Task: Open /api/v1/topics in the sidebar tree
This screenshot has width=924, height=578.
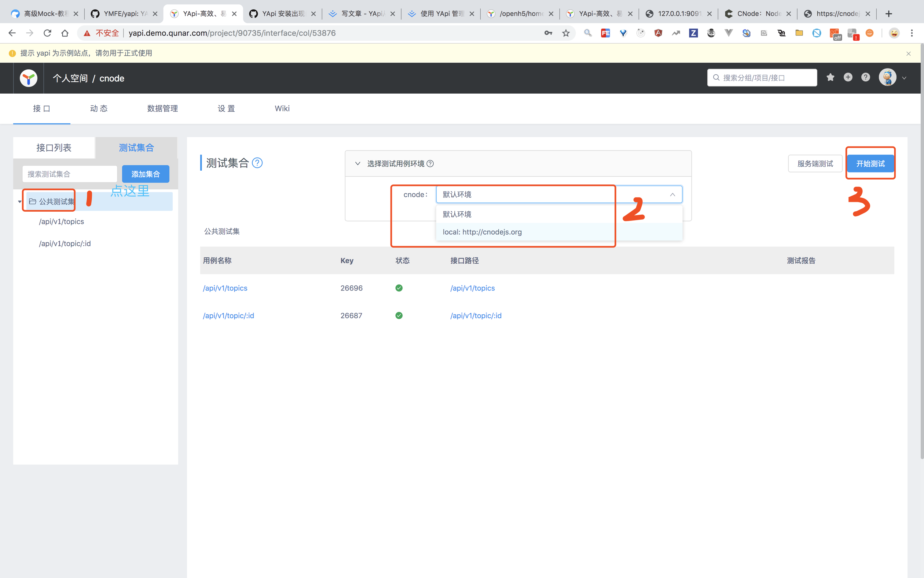Action: pos(61,221)
